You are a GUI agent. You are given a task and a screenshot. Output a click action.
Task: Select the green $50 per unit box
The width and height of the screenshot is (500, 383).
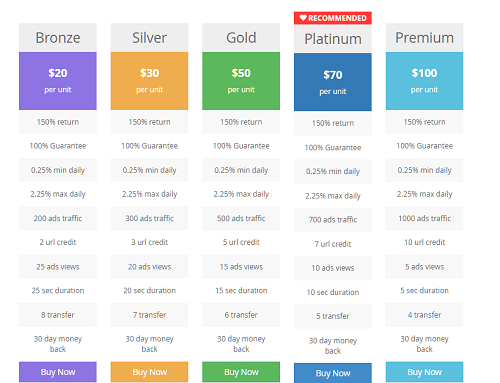[241, 81]
